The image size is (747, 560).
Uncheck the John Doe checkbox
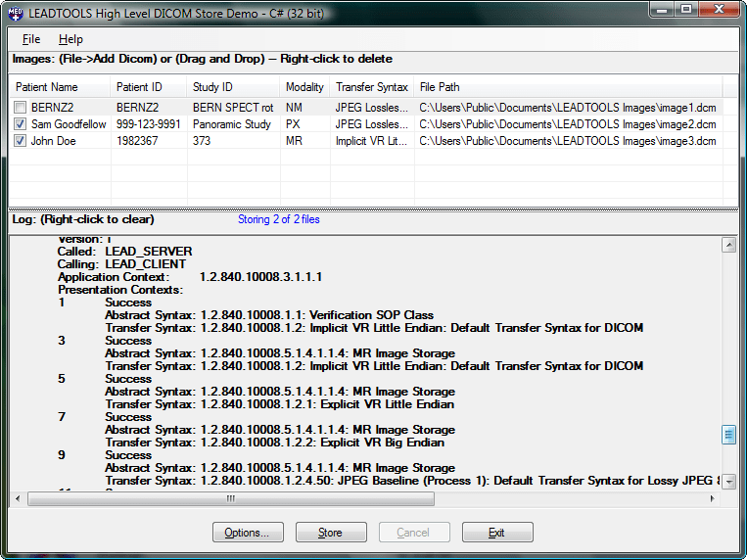pyautogui.click(x=21, y=141)
